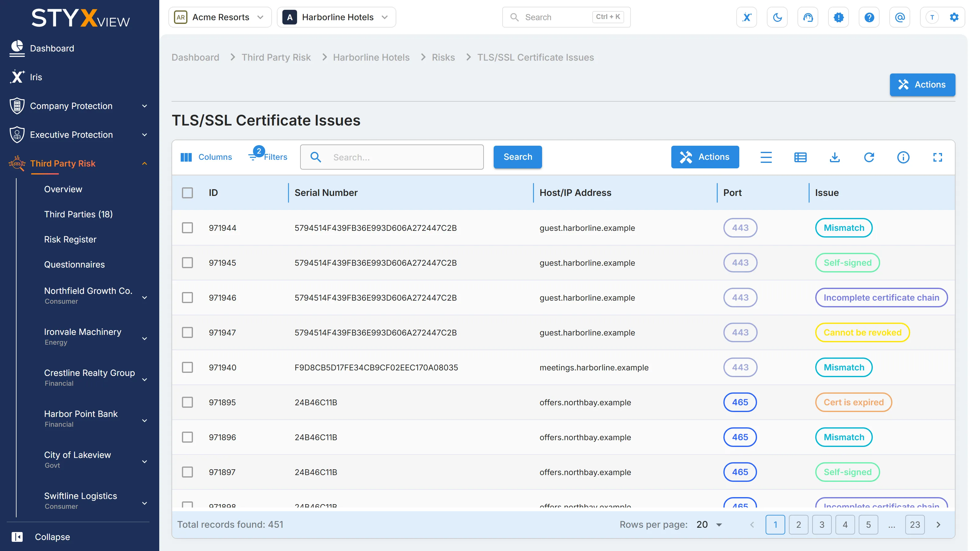Screen dimensions: 980x551
Task: Select row 971944 checkbox
Action: click(x=187, y=228)
